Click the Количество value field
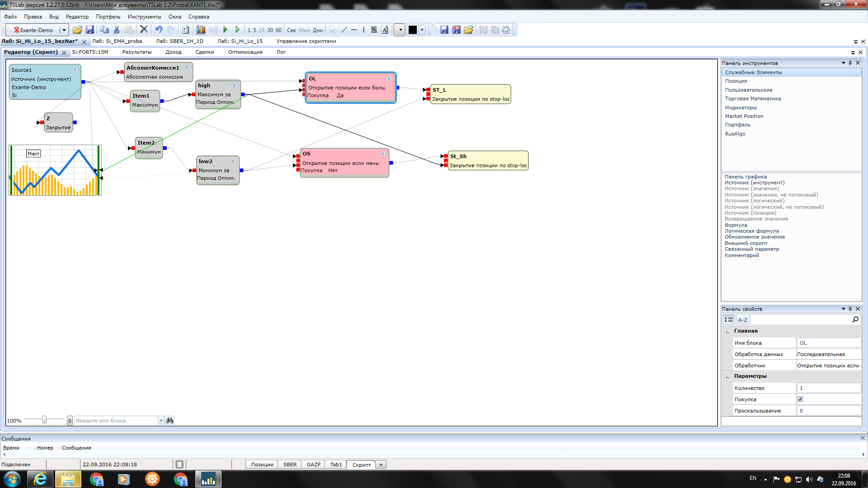868x488 pixels. [828, 388]
